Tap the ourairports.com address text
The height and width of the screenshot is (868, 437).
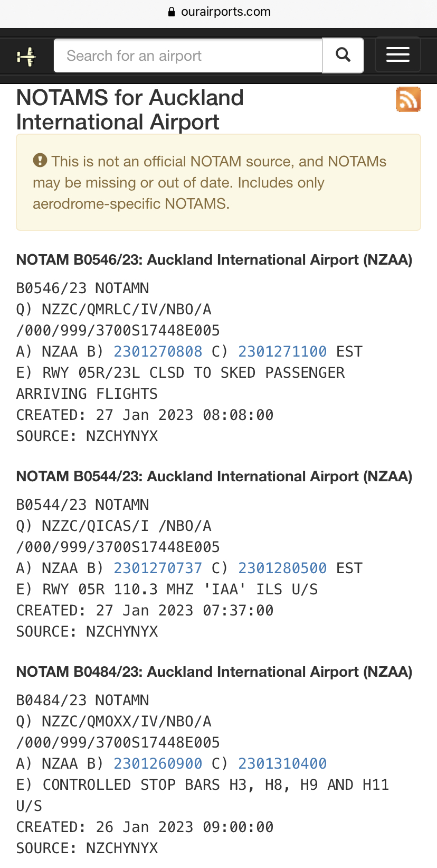tap(225, 12)
